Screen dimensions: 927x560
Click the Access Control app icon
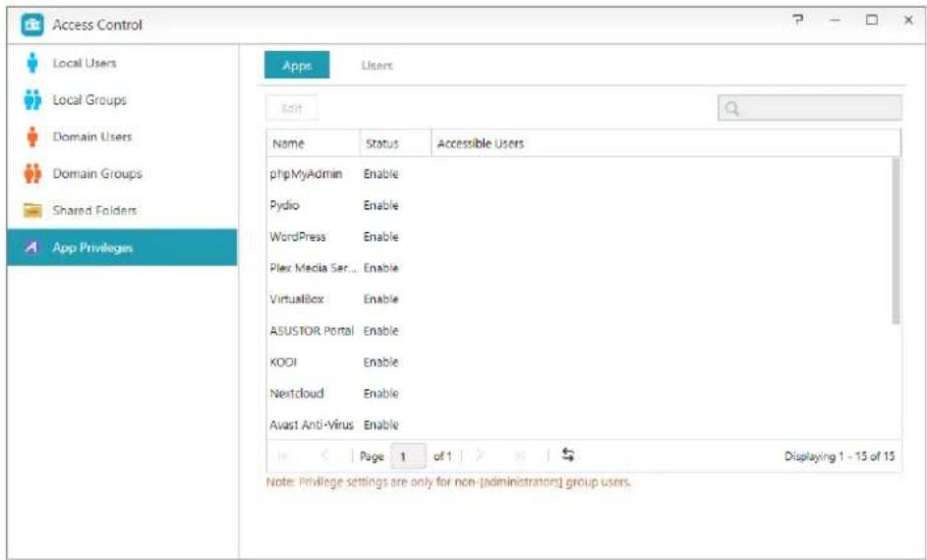(x=31, y=25)
